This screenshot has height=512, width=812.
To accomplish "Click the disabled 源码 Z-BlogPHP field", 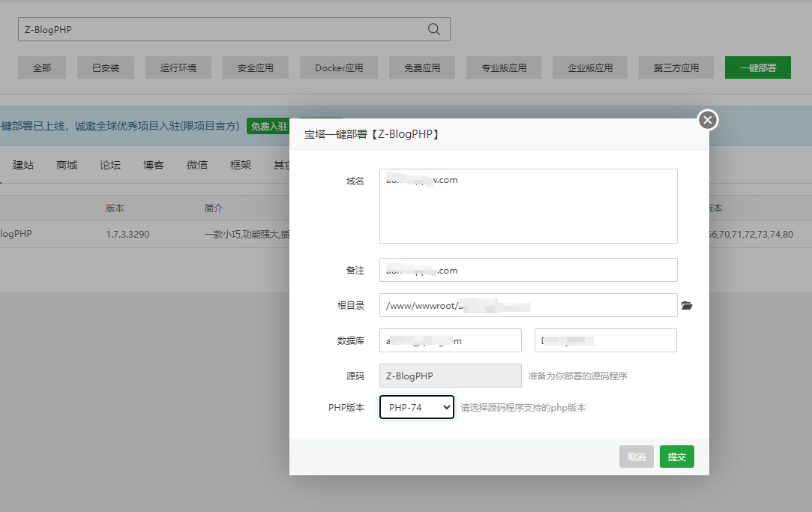I will 451,376.
